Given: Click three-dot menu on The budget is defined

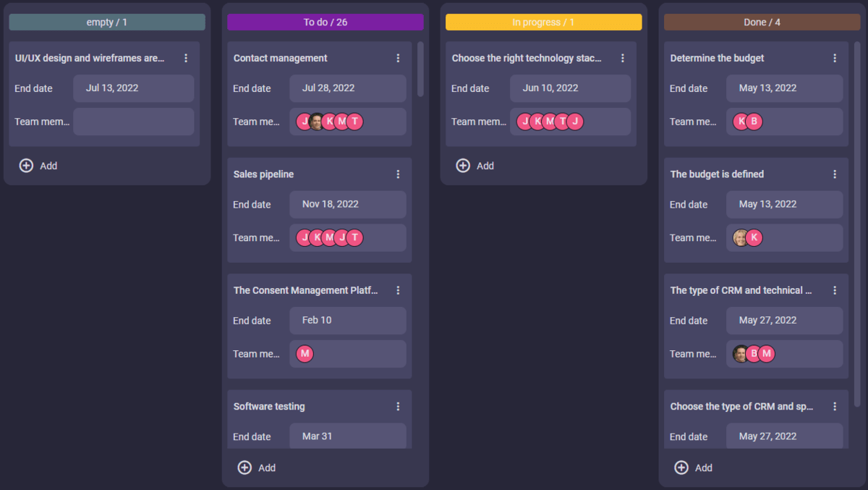Looking at the screenshot, I should click(835, 174).
